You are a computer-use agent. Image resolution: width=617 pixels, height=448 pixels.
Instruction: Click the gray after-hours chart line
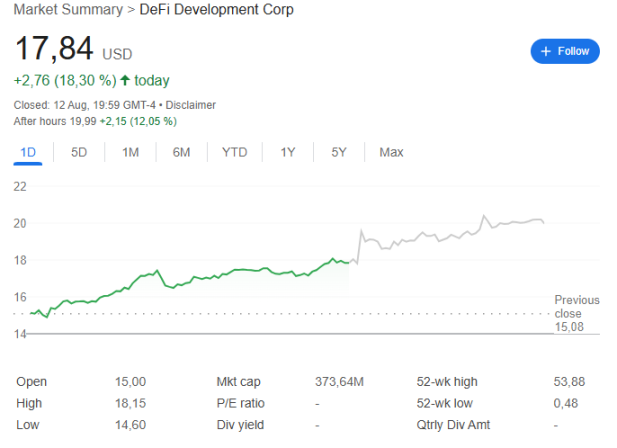[450, 236]
